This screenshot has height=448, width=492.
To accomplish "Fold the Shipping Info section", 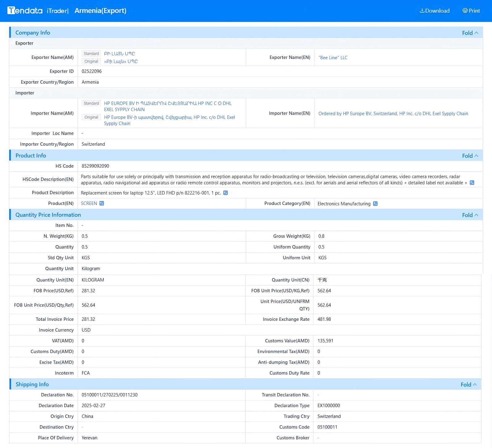I will click(x=469, y=384).
